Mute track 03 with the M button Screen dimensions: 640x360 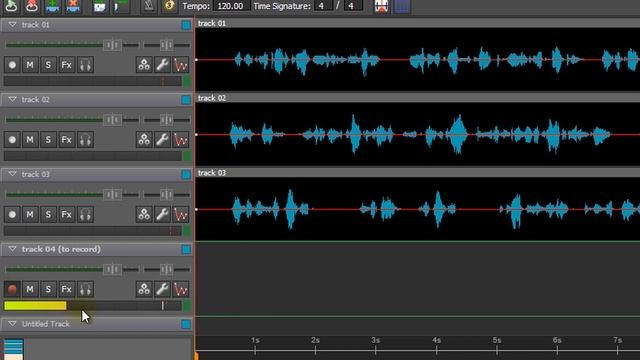click(30, 215)
